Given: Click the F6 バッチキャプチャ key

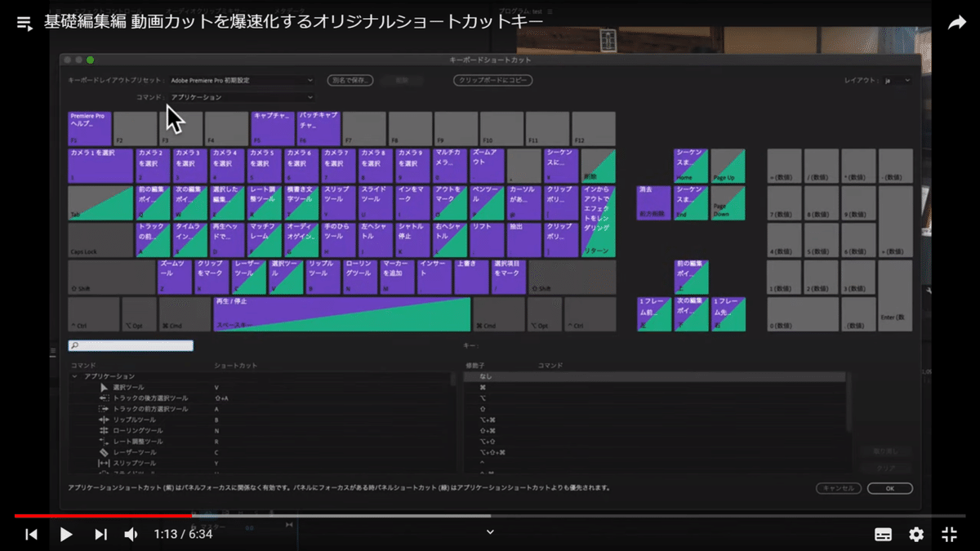Looking at the screenshot, I should [x=318, y=129].
